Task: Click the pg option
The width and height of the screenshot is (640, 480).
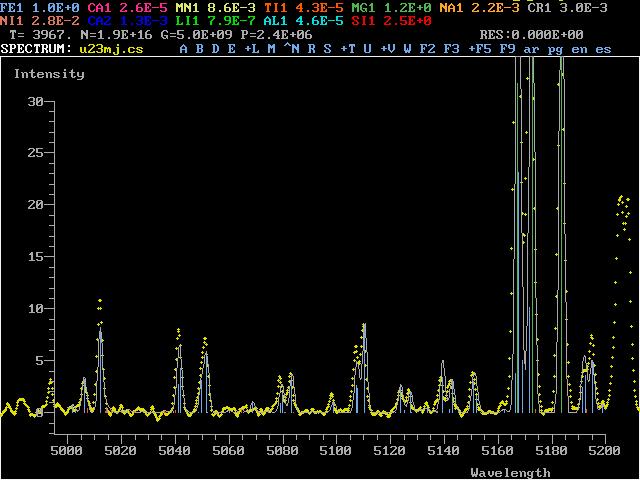Action: [556, 51]
